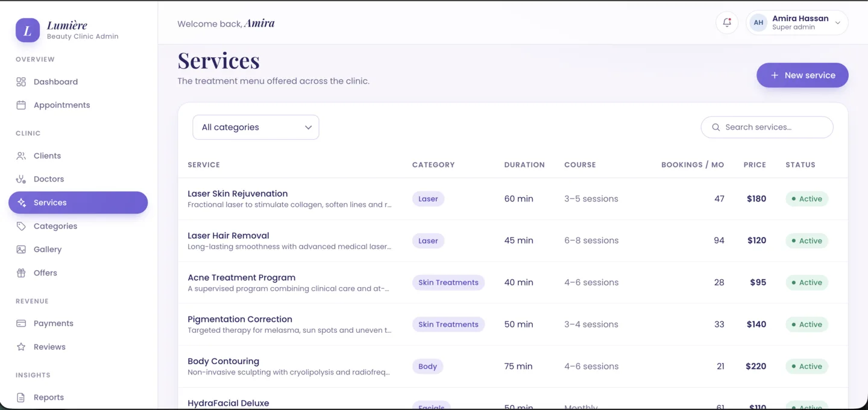
Task: Click the Clients people icon
Action: coord(21,156)
